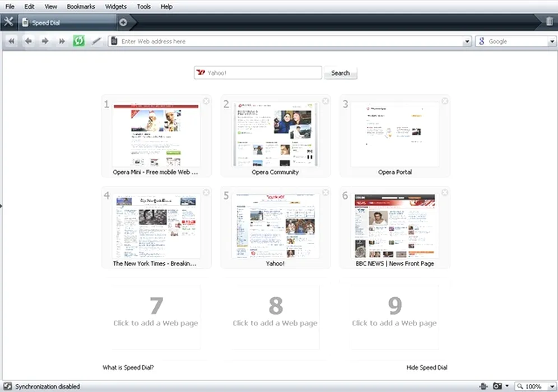558x392 pixels.
Task: Remove the New York Times speed dial entry
Action: 206,193
